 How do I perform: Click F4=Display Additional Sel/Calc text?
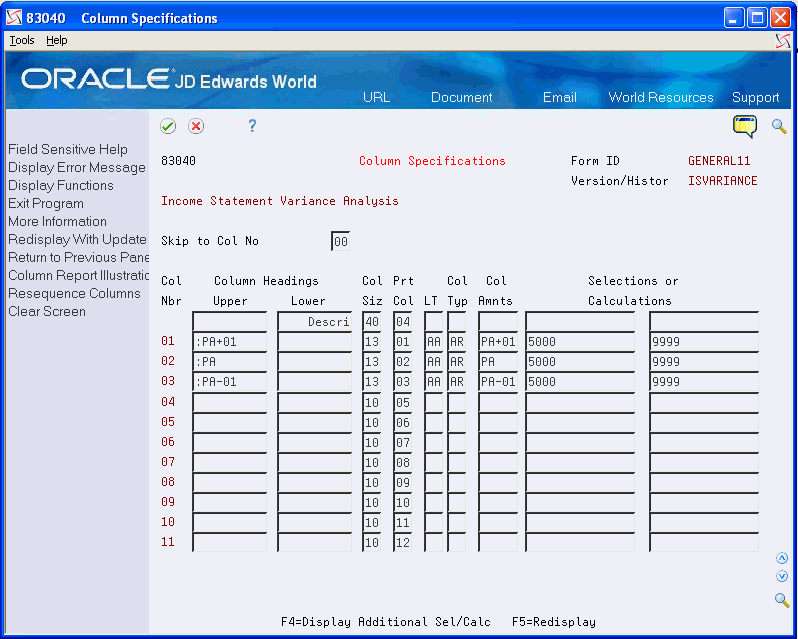(x=386, y=622)
